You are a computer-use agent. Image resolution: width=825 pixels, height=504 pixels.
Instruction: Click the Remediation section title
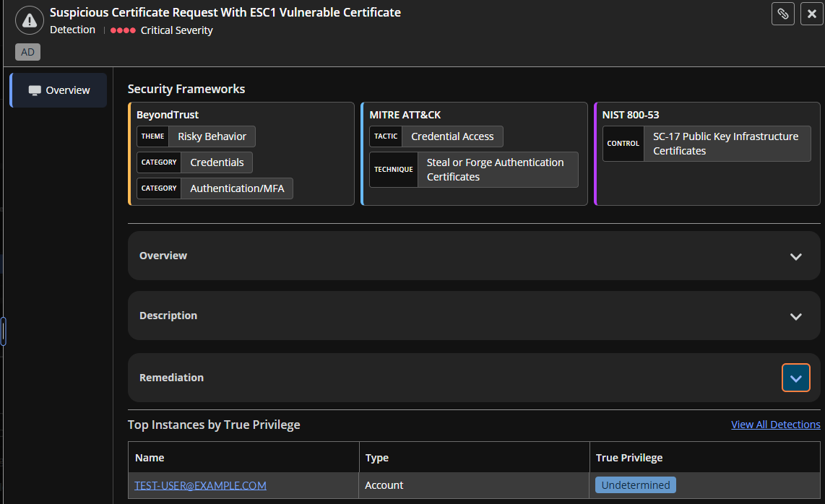(x=171, y=378)
